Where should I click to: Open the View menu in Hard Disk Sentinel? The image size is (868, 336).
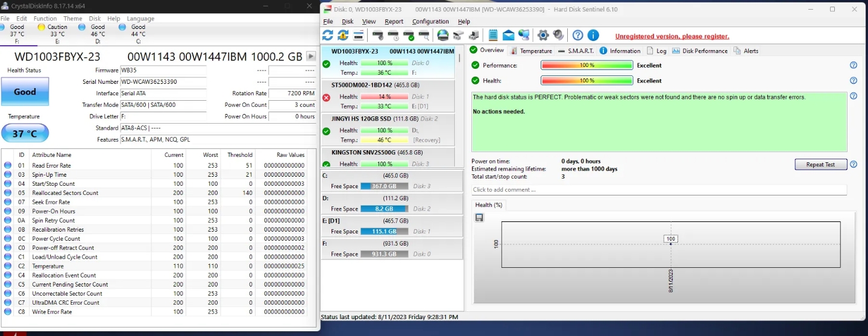point(369,22)
